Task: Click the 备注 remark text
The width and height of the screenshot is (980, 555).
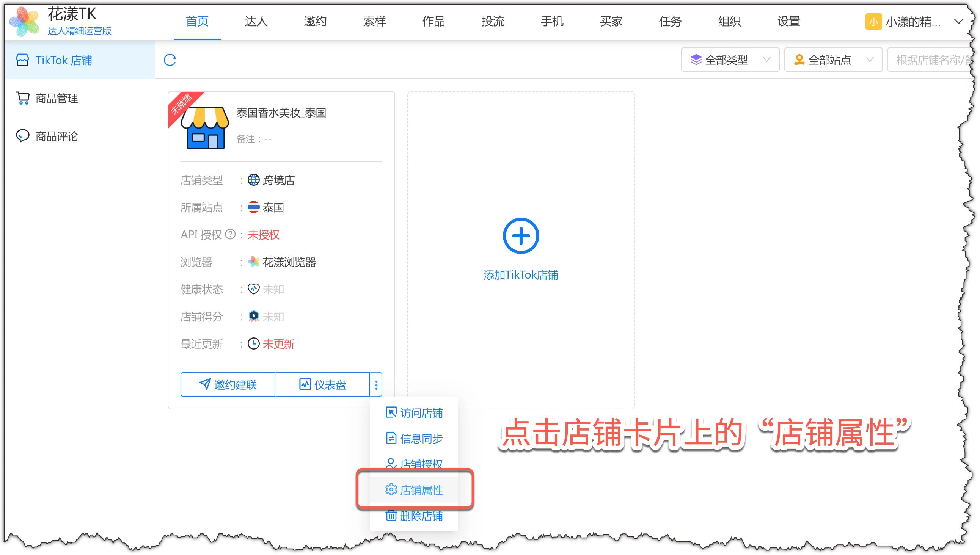Action: pyautogui.click(x=254, y=139)
